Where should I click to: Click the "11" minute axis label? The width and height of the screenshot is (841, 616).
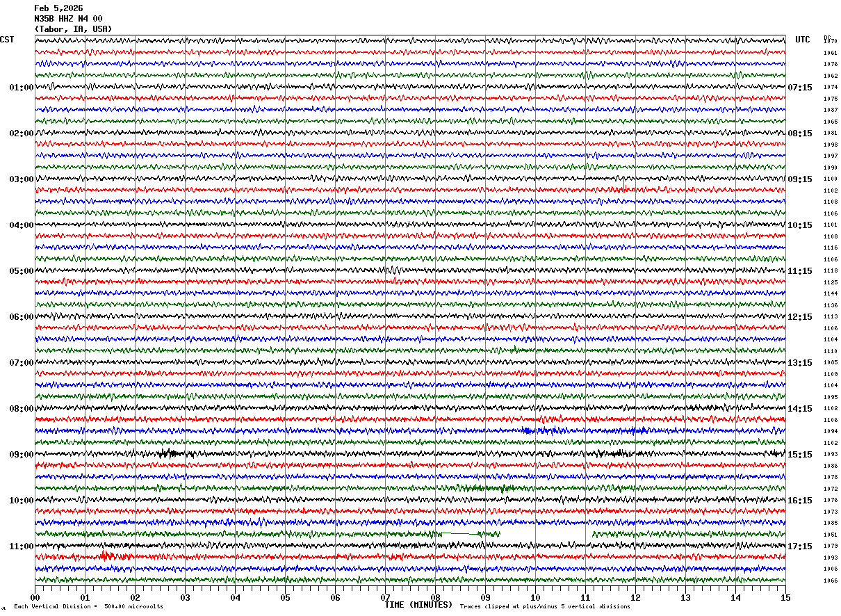coord(585,597)
